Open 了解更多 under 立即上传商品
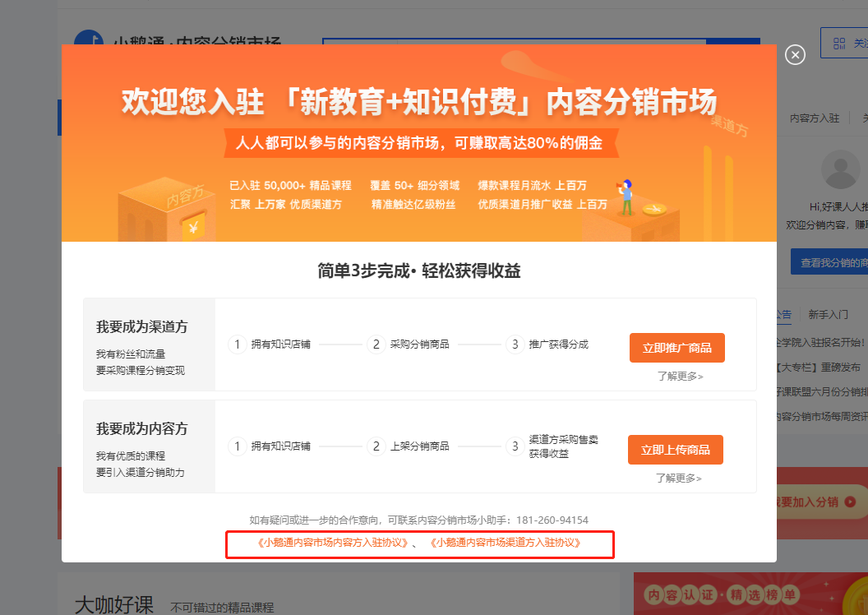The width and height of the screenshot is (868, 615). pos(679,479)
